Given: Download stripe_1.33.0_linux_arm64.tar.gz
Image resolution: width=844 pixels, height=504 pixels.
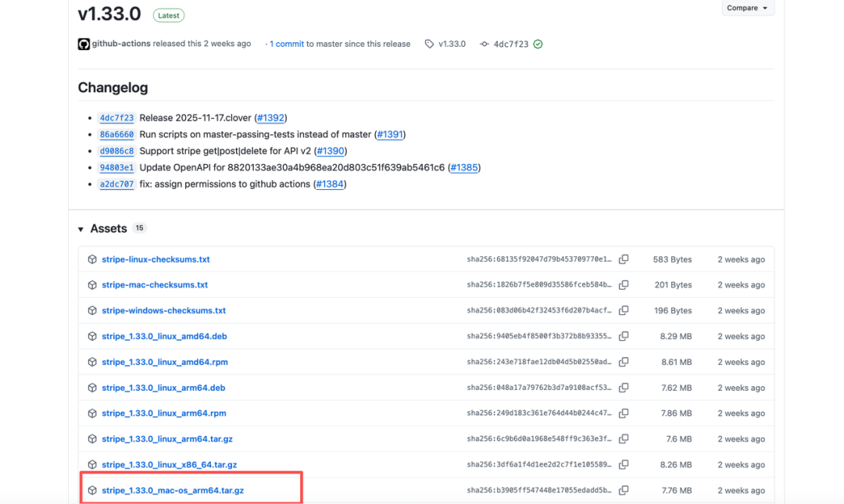Looking at the screenshot, I should [167, 439].
